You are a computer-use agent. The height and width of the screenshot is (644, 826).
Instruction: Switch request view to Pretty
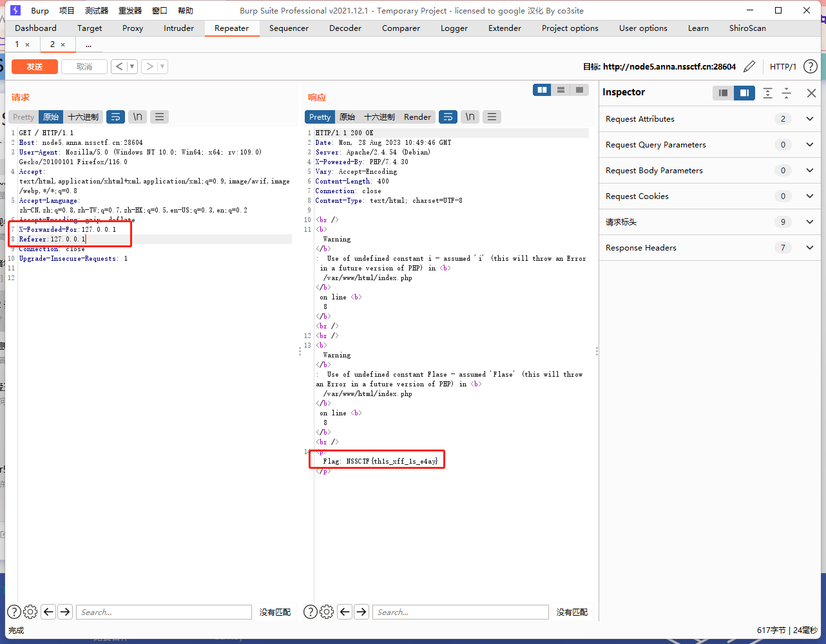(x=23, y=117)
